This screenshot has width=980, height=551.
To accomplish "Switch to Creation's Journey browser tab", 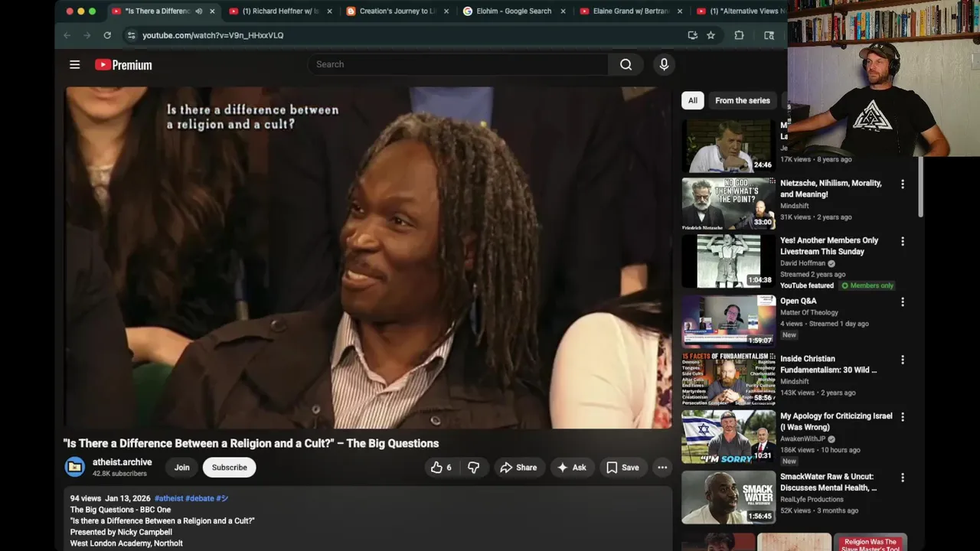I will (x=397, y=11).
